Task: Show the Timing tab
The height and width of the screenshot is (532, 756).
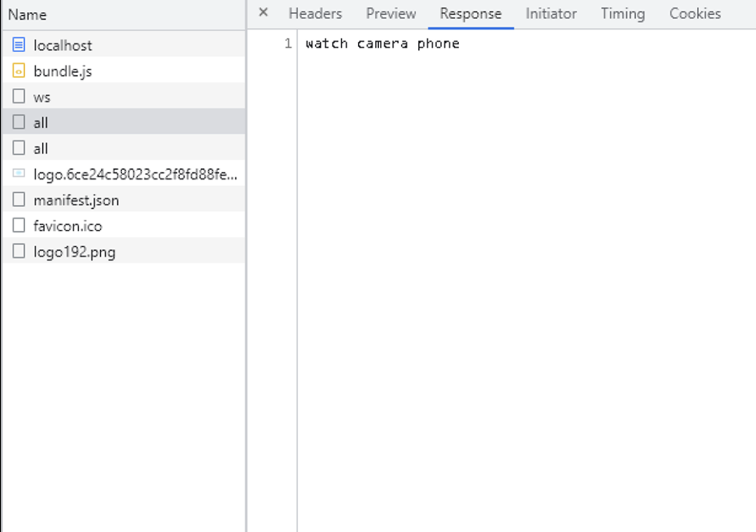Action: 622,14
